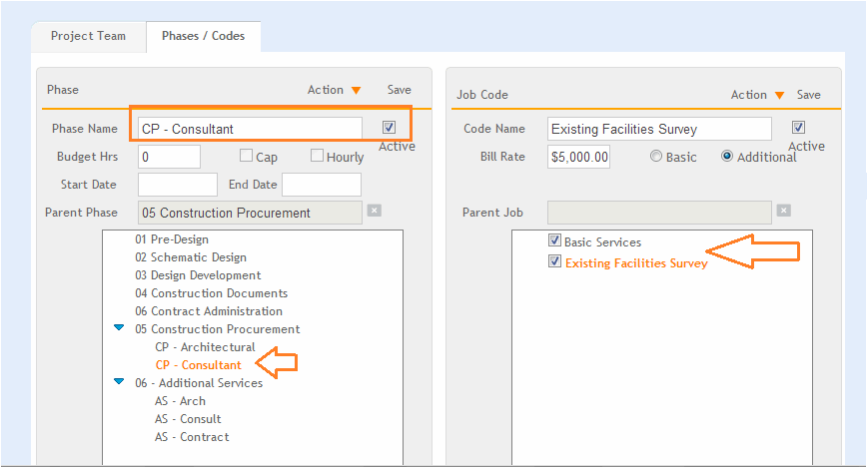Viewport: 868px width, 469px height.
Task: Switch to the Project Team tab
Action: [89, 37]
